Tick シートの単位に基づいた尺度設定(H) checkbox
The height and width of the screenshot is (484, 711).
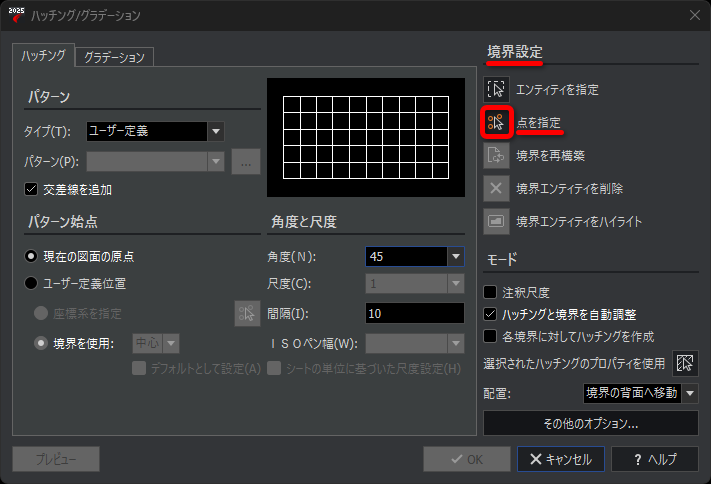click(274, 368)
